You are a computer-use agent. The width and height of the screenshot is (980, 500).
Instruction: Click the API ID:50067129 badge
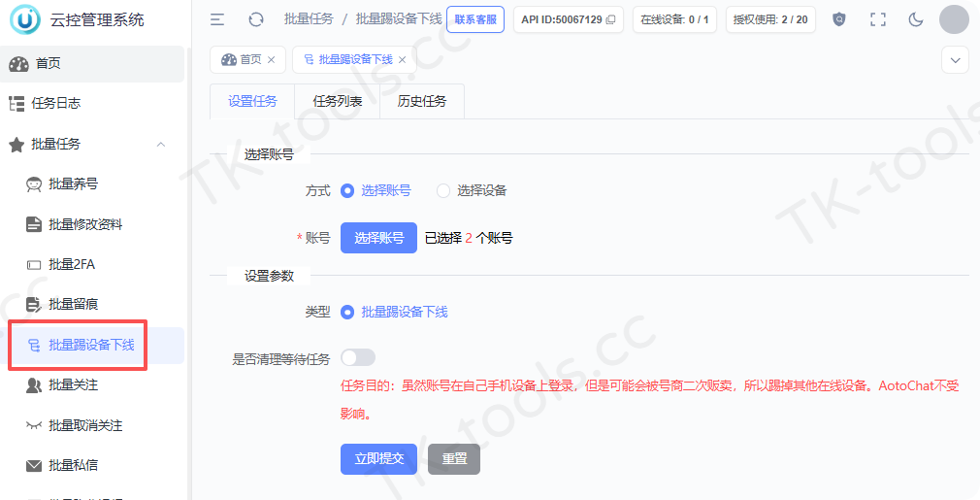[569, 19]
